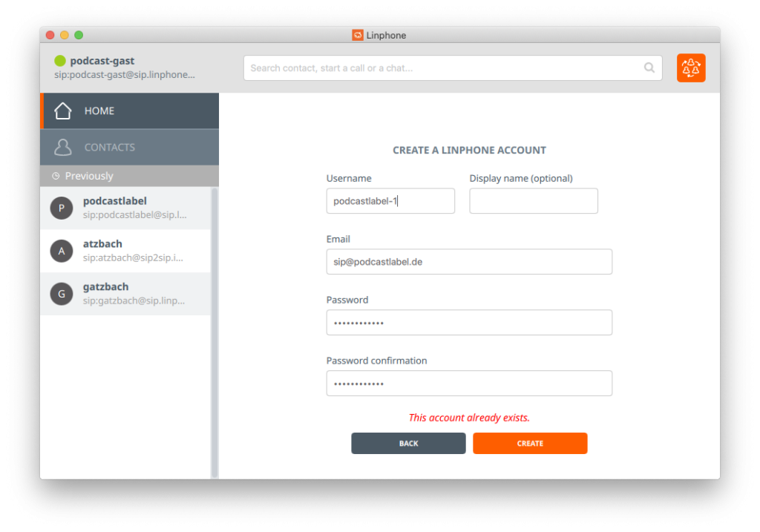Click the search contact text box
Viewport: 760px width, 532px height.
click(x=445, y=68)
